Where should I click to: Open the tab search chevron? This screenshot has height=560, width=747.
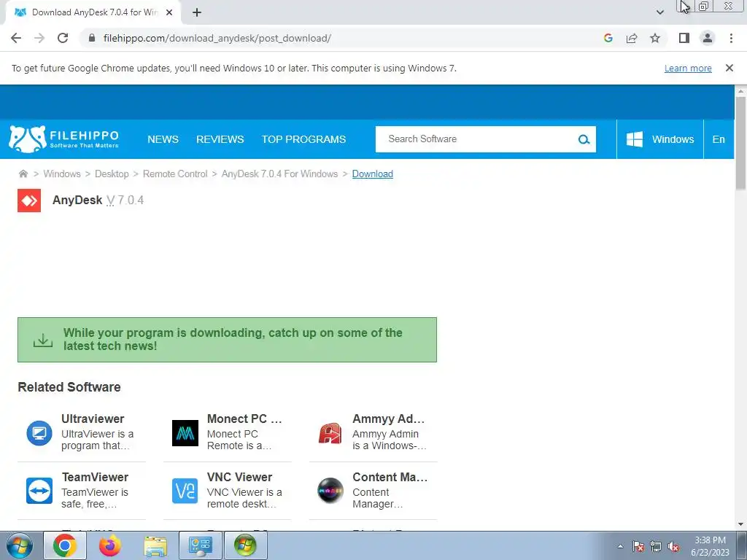(x=659, y=12)
